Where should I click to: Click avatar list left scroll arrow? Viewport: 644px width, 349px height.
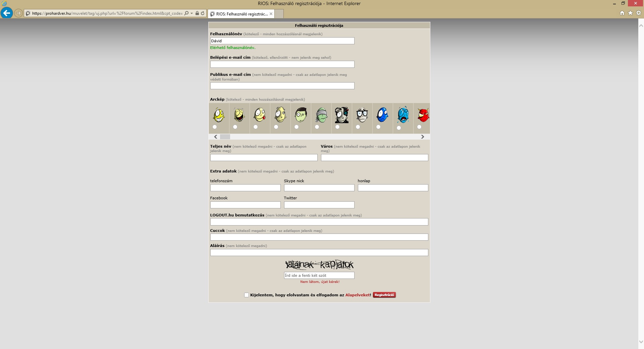(x=216, y=137)
